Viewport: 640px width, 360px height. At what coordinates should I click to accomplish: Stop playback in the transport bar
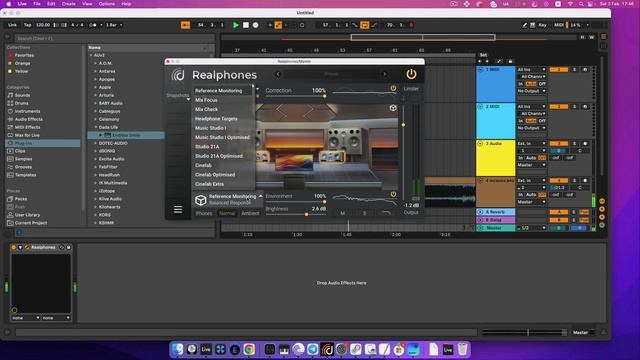pyautogui.click(x=246, y=25)
